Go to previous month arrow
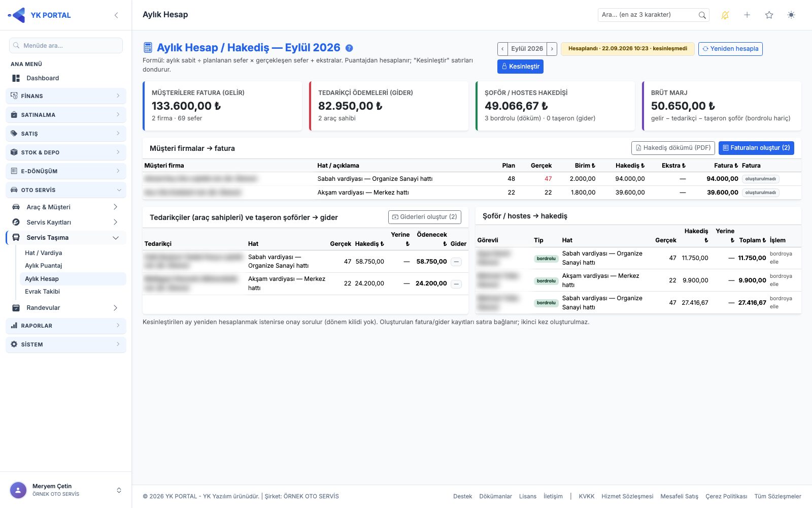The width and height of the screenshot is (812, 508). (502, 49)
